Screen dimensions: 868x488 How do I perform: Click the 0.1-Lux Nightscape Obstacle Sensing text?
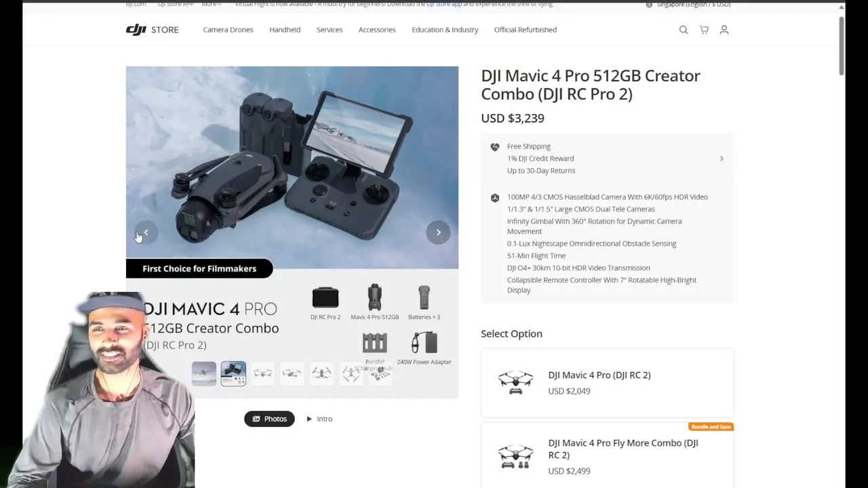pyautogui.click(x=591, y=243)
